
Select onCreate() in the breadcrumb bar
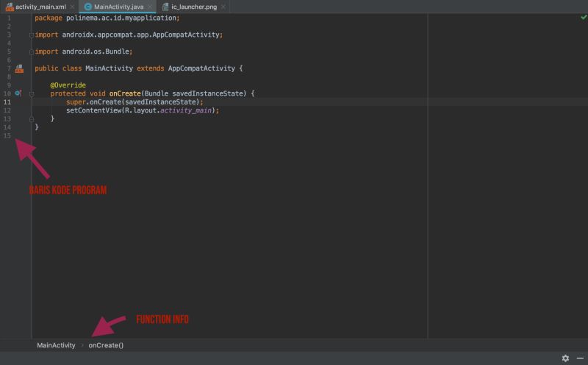[x=106, y=345]
